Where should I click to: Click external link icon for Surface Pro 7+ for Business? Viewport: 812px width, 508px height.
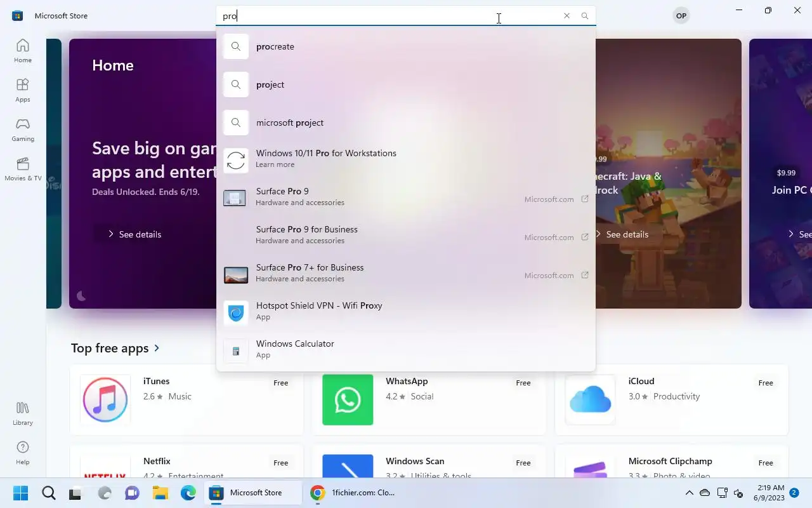click(585, 275)
